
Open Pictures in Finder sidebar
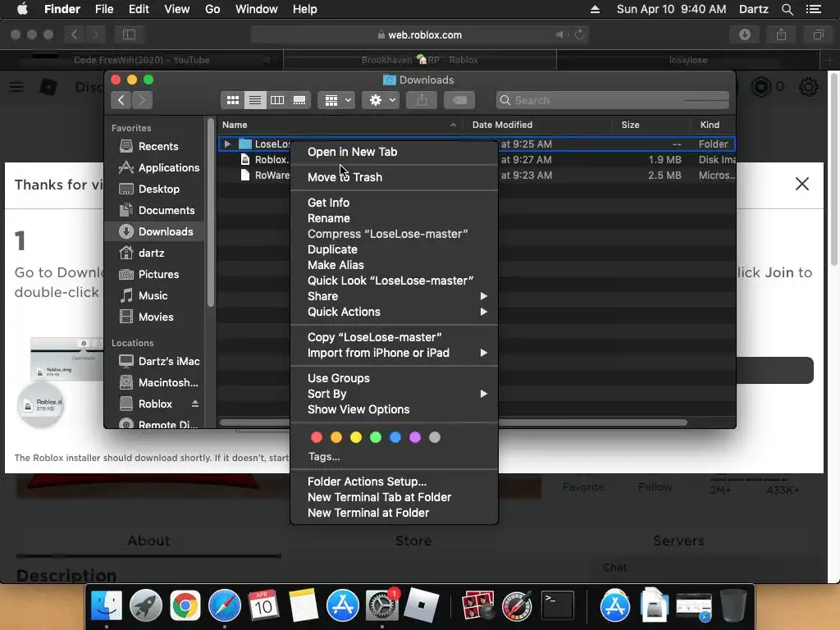click(149, 274)
